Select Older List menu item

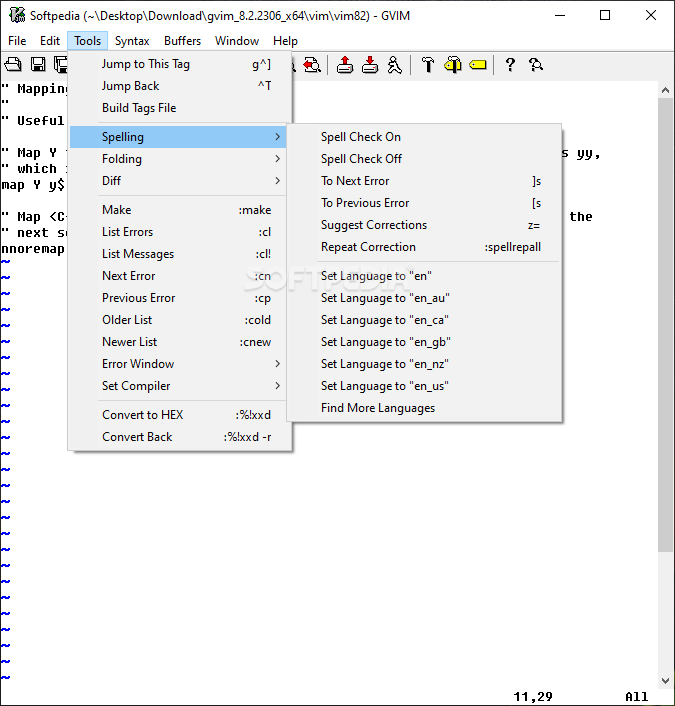pos(178,320)
